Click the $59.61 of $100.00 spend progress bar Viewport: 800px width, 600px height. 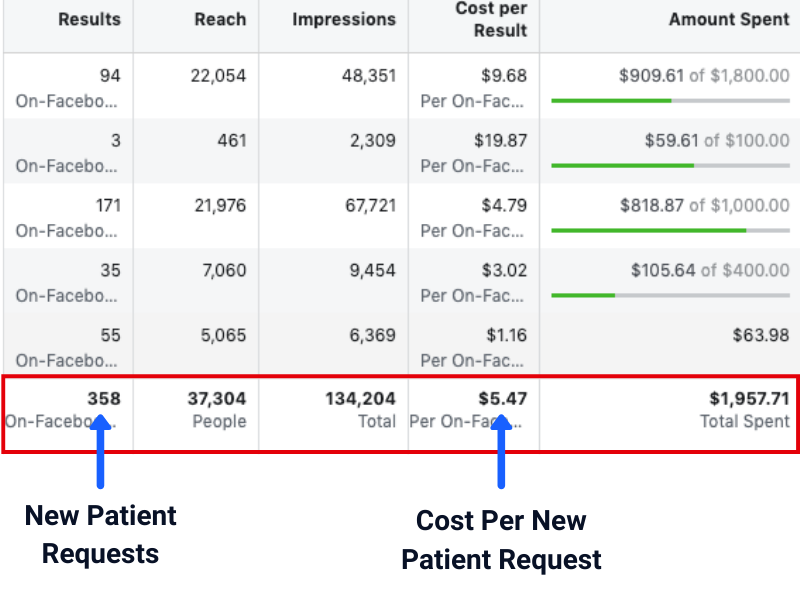[670, 165]
